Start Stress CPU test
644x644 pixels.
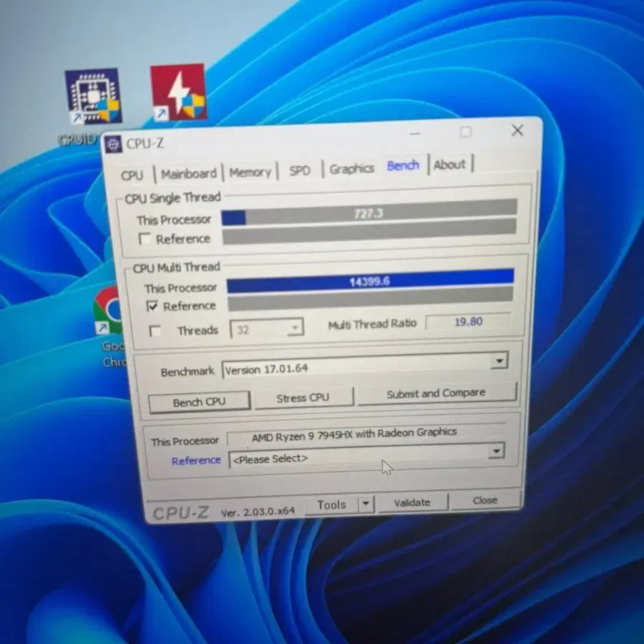pyautogui.click(x=303, y=398)
